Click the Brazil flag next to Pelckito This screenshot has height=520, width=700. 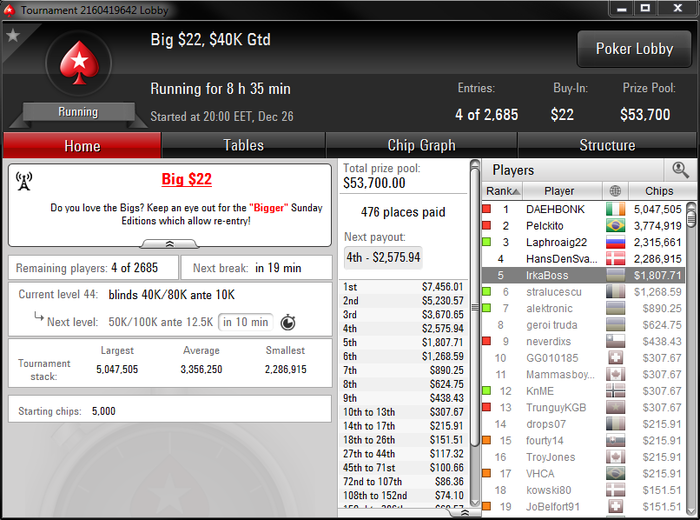[615, 226]
